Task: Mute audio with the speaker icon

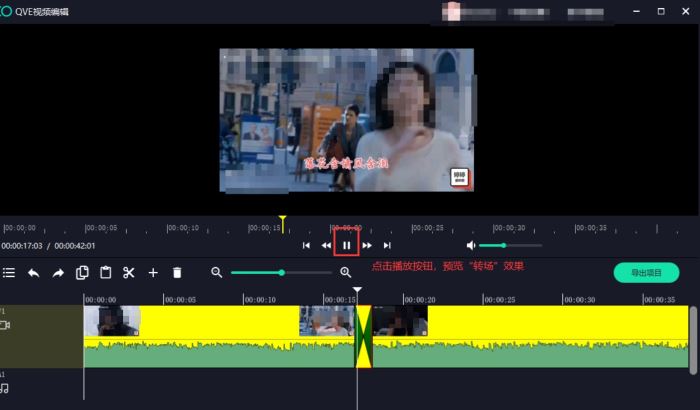Action: 471,245
